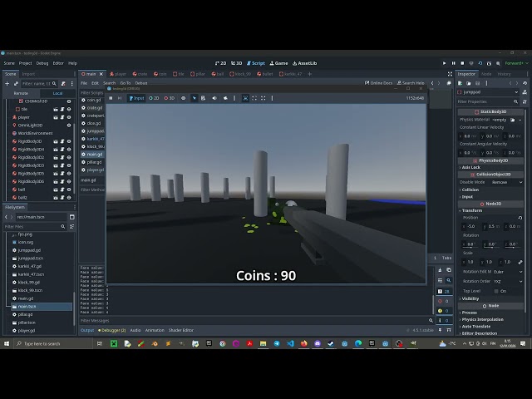Activate the select mode arrow tool

pos(194,98)
